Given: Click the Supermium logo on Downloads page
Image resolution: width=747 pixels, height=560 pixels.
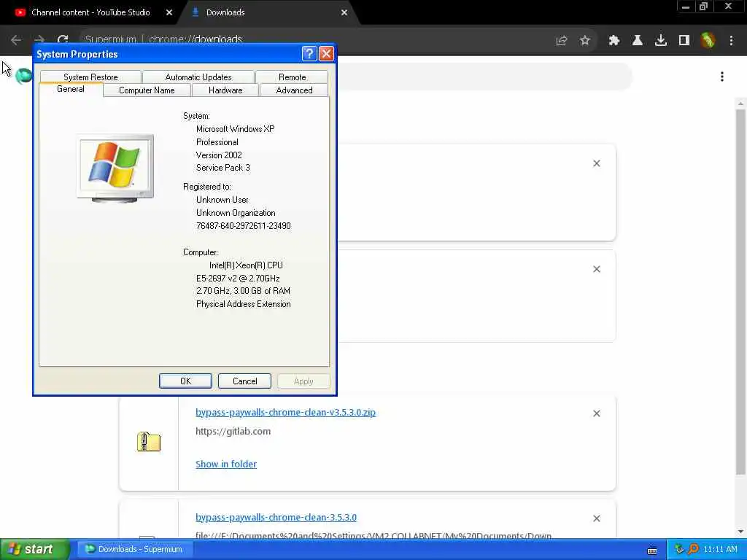Looking at the screenshot, I should pos(23,76).
